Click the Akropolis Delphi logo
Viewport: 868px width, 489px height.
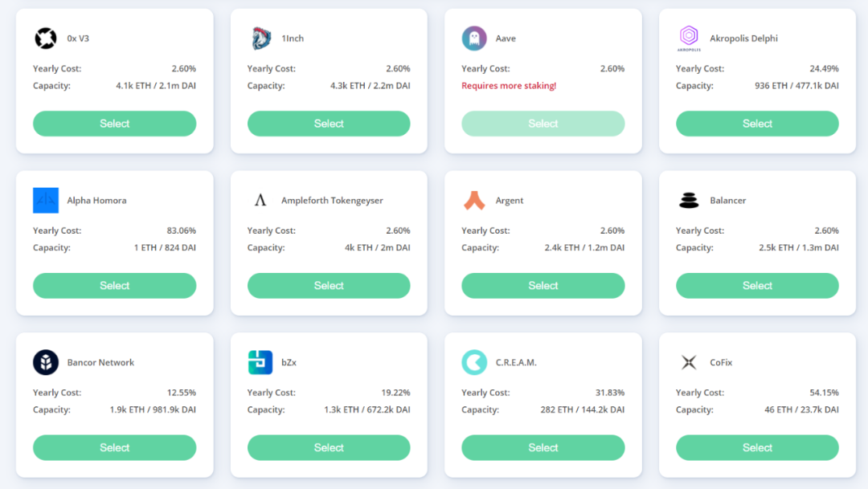pyautogui.click(x=689, y=37)
